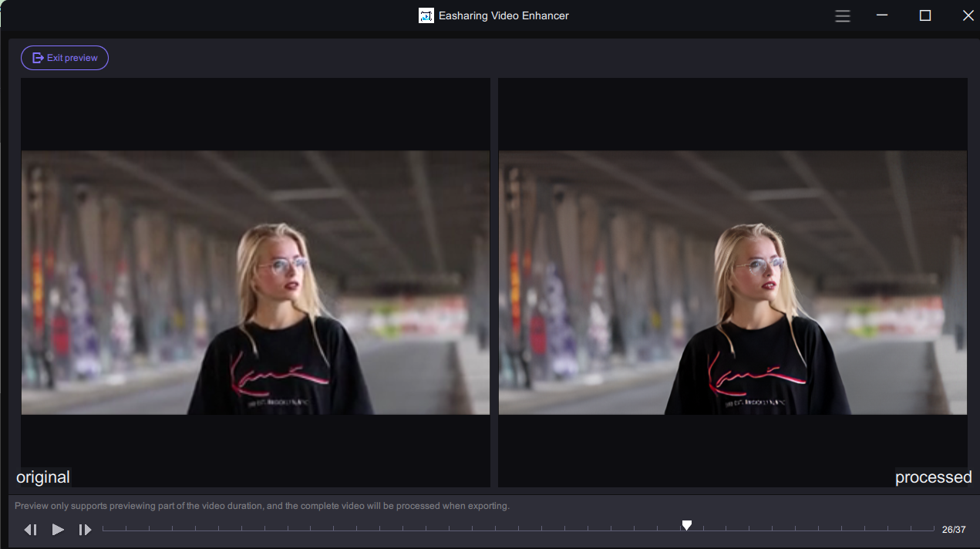Click the "original" label
Screen dimensions: 980x549
[x=43, y=477]
